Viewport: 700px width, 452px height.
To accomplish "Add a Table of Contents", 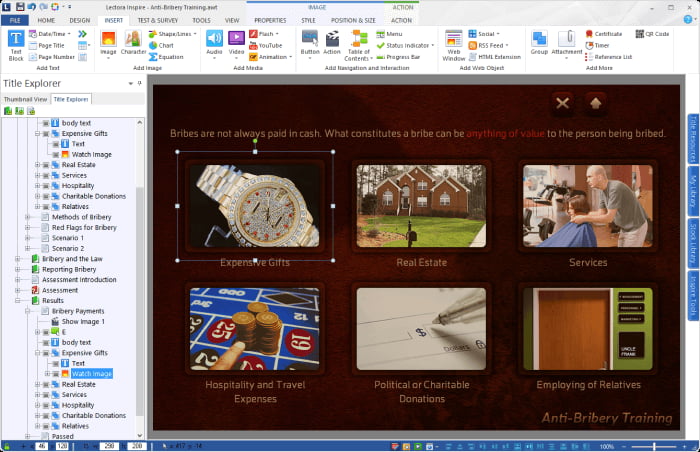I will (x=358, y=45).
